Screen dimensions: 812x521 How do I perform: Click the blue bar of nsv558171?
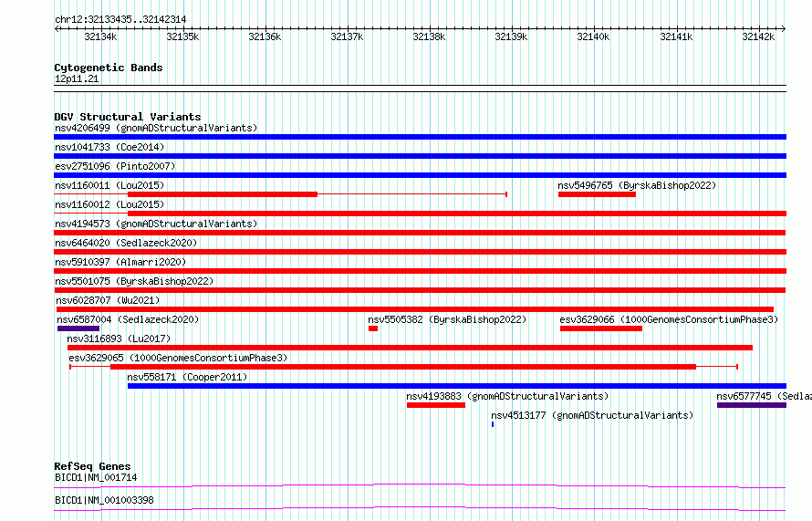(457, 386)
